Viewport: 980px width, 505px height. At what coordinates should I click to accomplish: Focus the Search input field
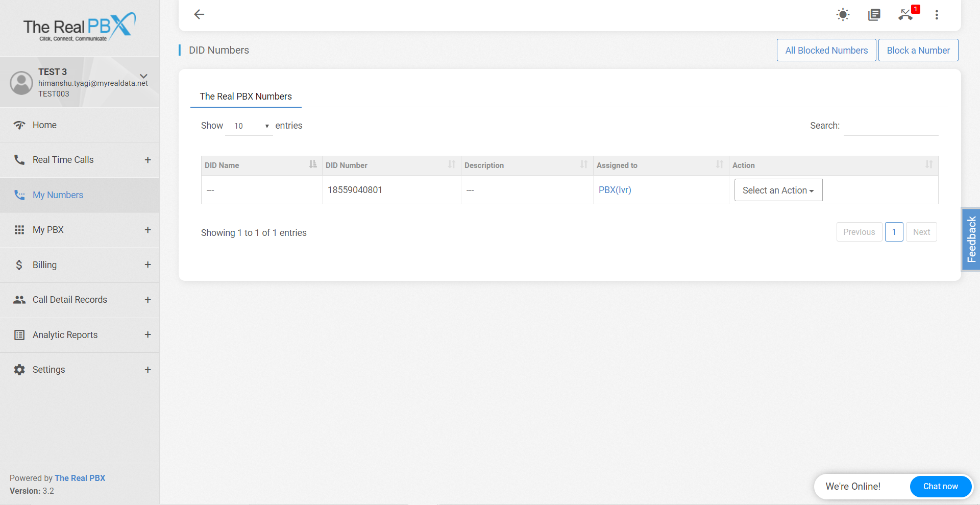(891, 126)
